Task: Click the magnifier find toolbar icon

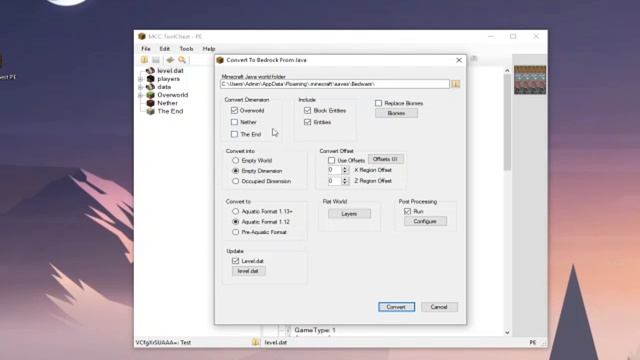Action: (182, 60)
